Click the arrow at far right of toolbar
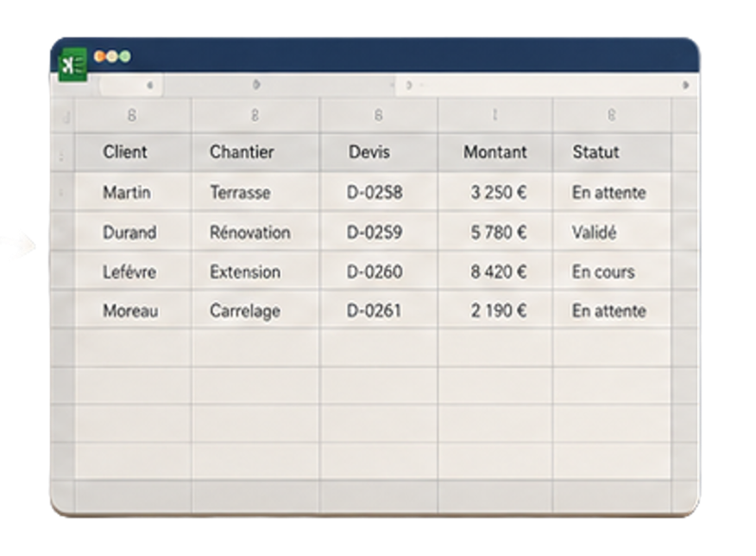This screenshot has height=556, width=756. 686,86
